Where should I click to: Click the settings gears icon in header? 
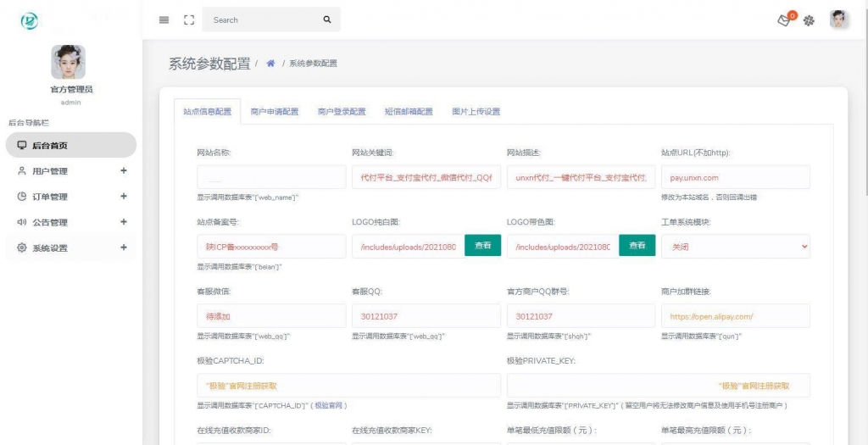[x=809, y=20]
